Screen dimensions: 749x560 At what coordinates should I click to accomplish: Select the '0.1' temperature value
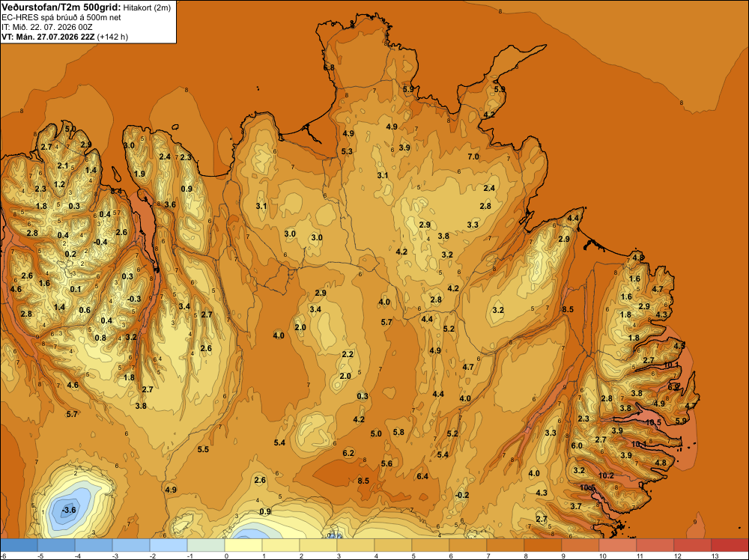pos(76,289)
